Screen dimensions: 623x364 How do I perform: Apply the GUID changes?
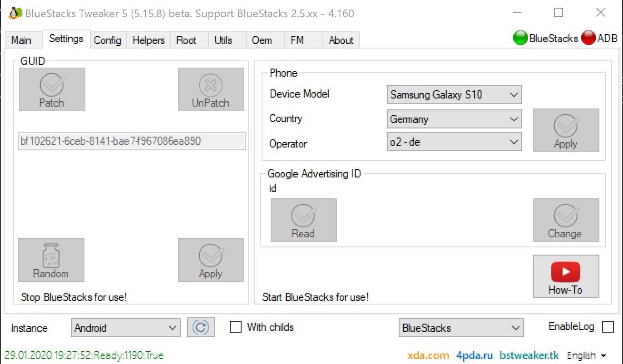(211, 260)
